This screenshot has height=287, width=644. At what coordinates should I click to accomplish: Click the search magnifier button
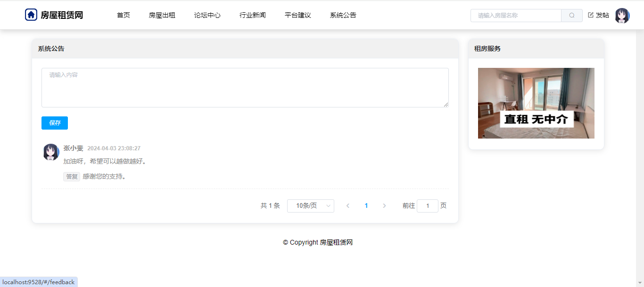tap(572, 16)
